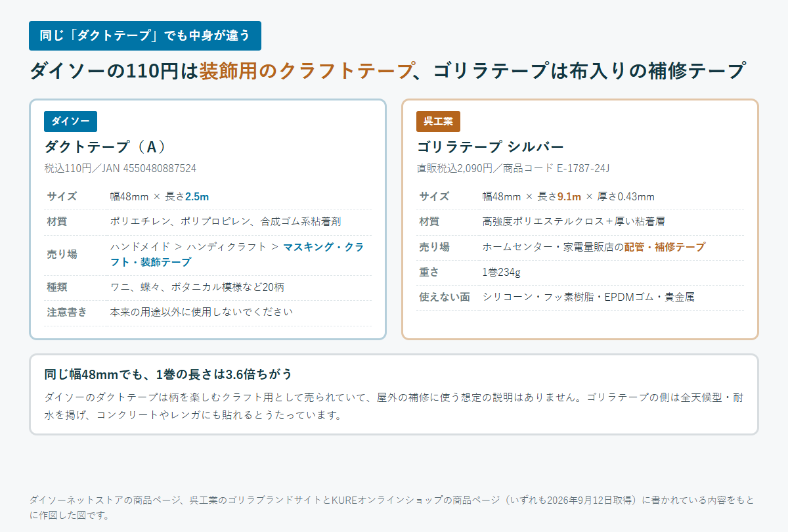Viewport: 788px width, 532px height.
Task: Click the 1巻234g weight value
Action: tap(501, 272)
